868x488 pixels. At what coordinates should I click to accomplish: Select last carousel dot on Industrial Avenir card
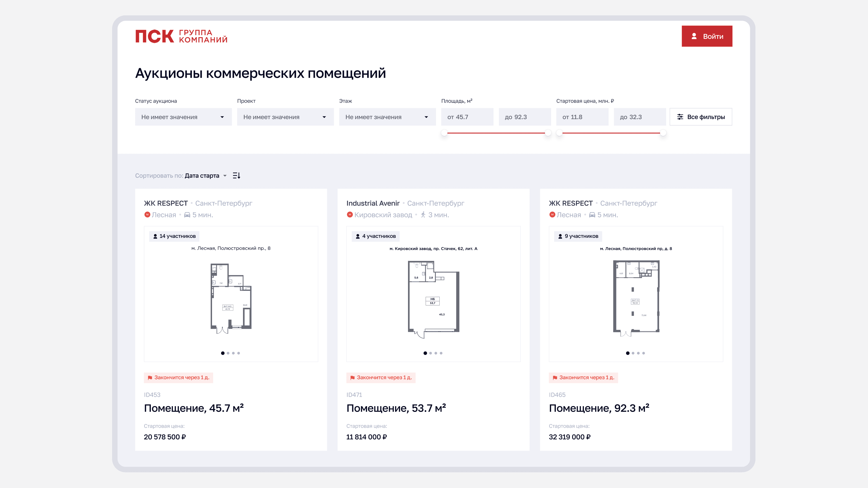point(441,353)
